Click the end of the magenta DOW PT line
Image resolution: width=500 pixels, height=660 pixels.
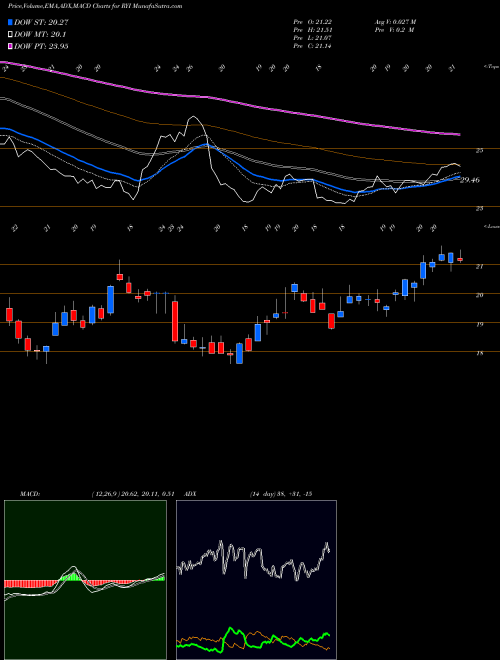coord(458,135)
